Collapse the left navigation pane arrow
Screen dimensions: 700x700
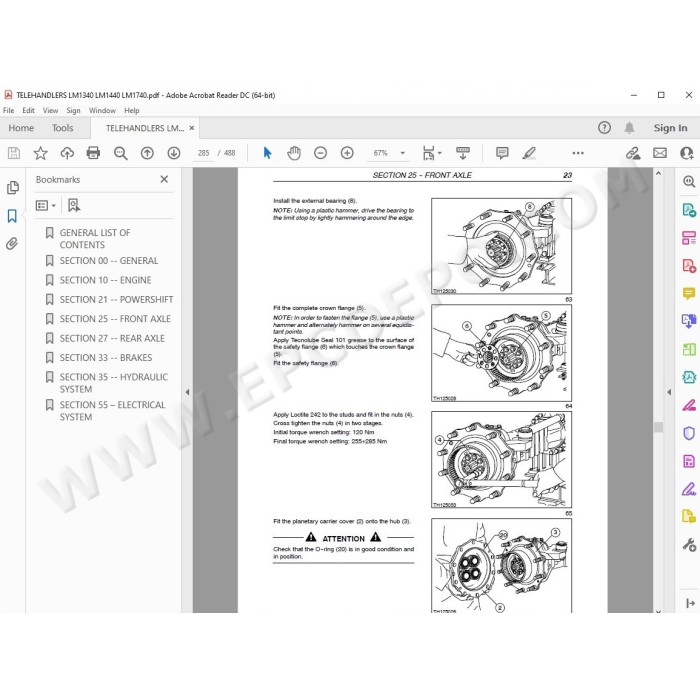click(188, 392)
